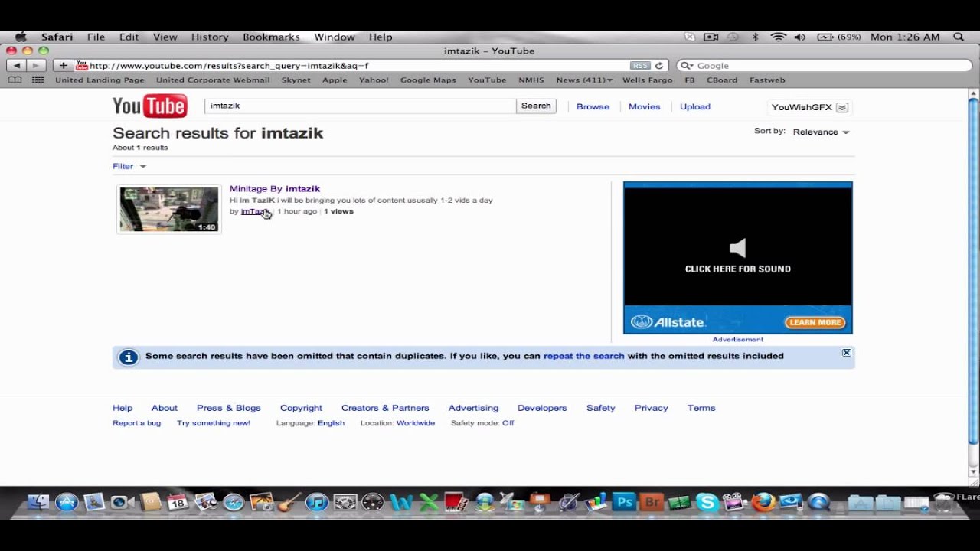Open the Sort by Relevance dropdown
This screenshot has width=980, height=551.
(821, 132)
